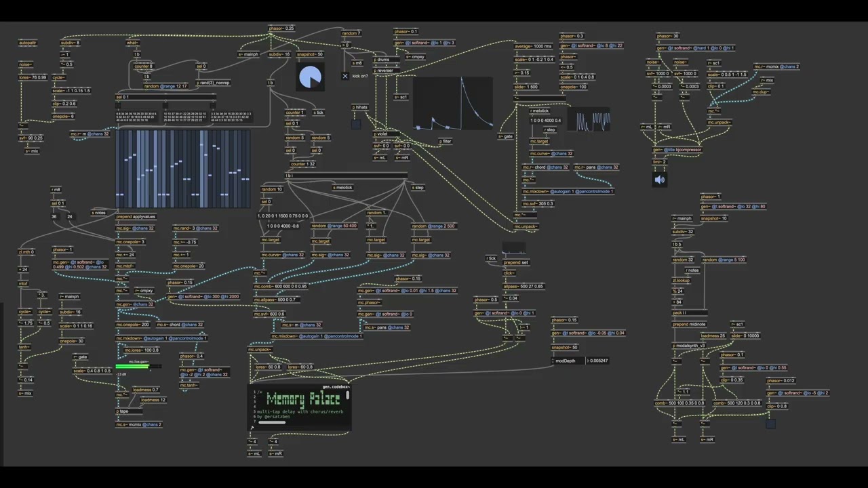Open the 'p reverser' subpatcher object

pos(384,70)
